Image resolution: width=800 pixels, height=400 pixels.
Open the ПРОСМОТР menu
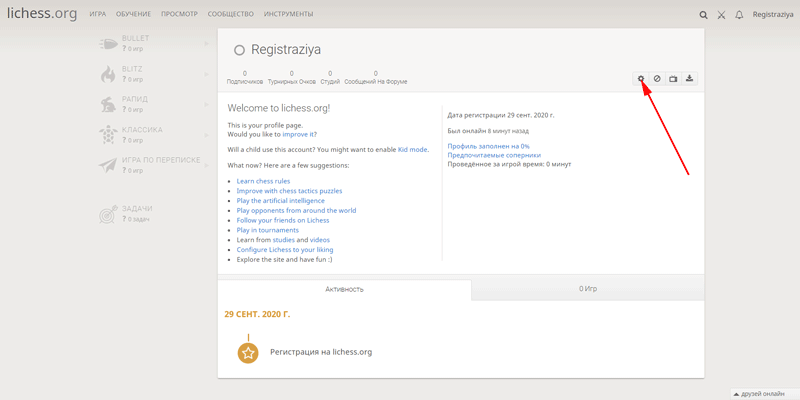pyautogui.click(x=179, y=14)
